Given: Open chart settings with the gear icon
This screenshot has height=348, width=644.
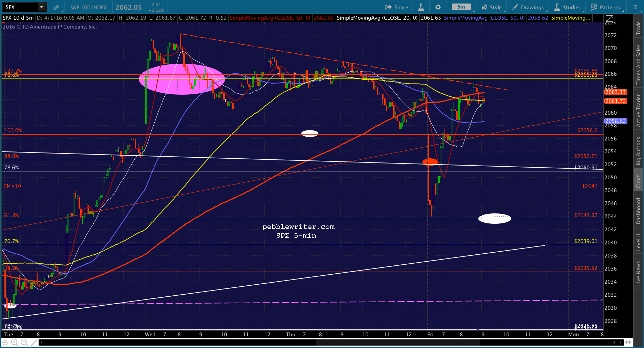Looking at the screenshot, I should (438, 7).
